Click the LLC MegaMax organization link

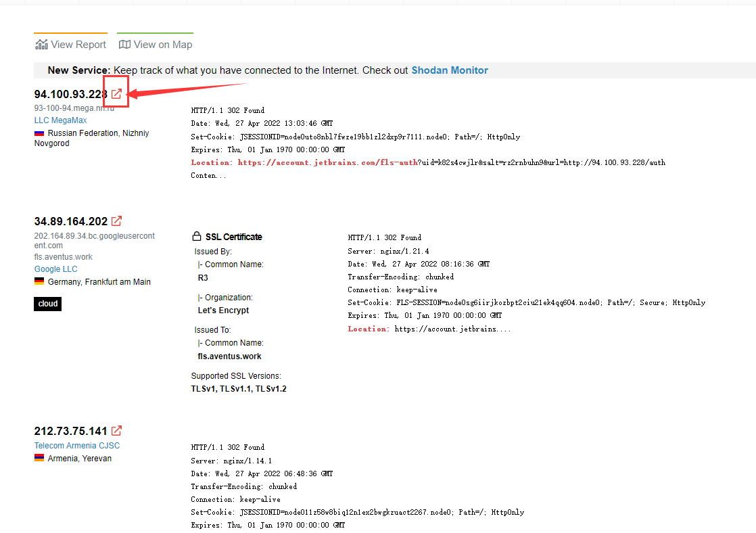[x=60, y=120]
